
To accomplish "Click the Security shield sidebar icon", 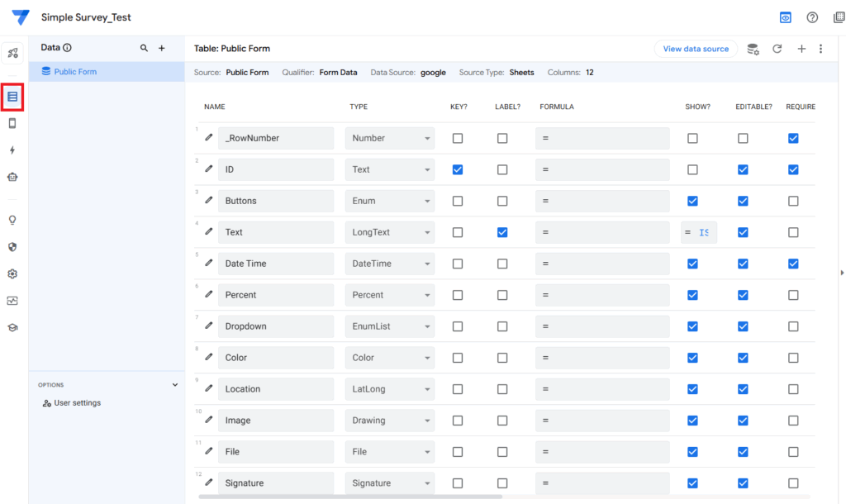I will point(12,246).
